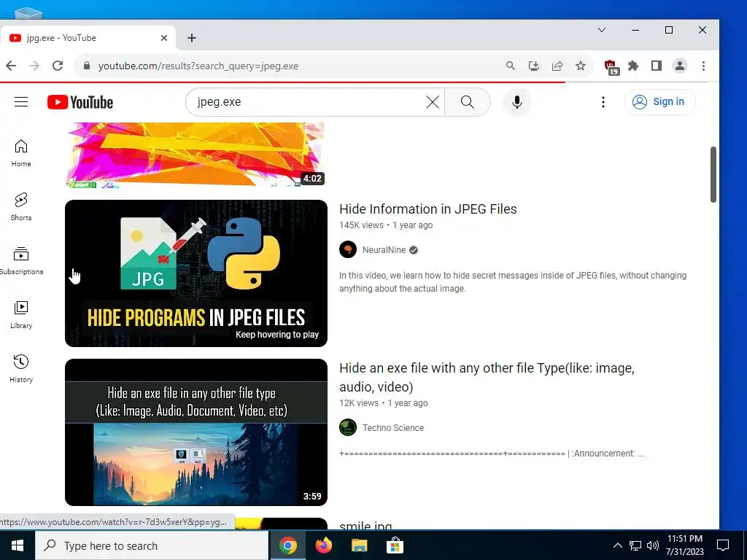Open Shorts from the sidebar
Image resolution: width=747 pixels, height=560 pixels.
coord(21,207)
